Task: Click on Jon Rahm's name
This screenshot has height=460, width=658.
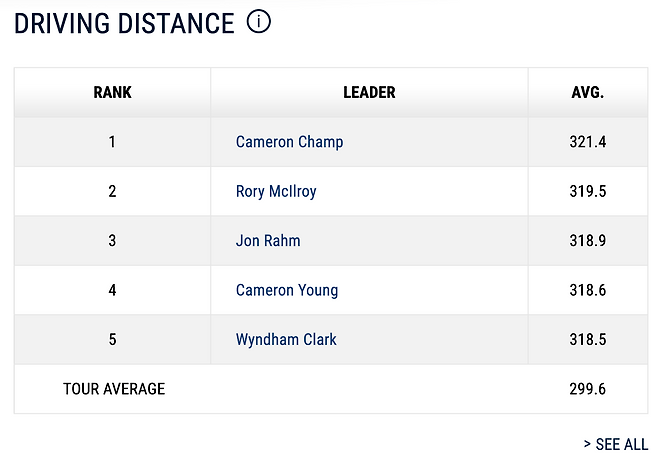Action: point(268,241)
